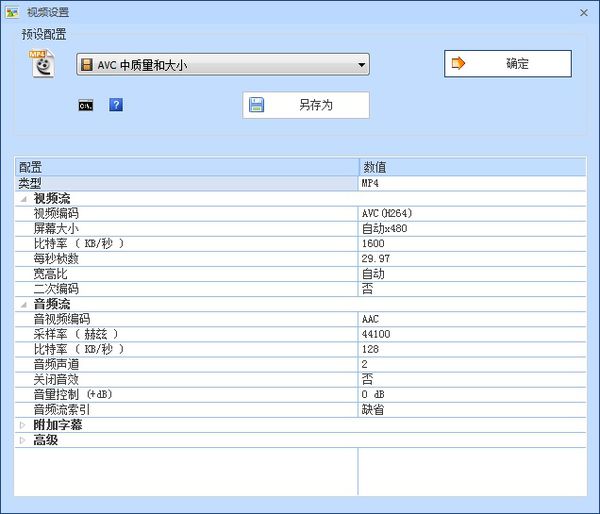
Task: Select the 音视频编码 row label
Action: [62, 319]
